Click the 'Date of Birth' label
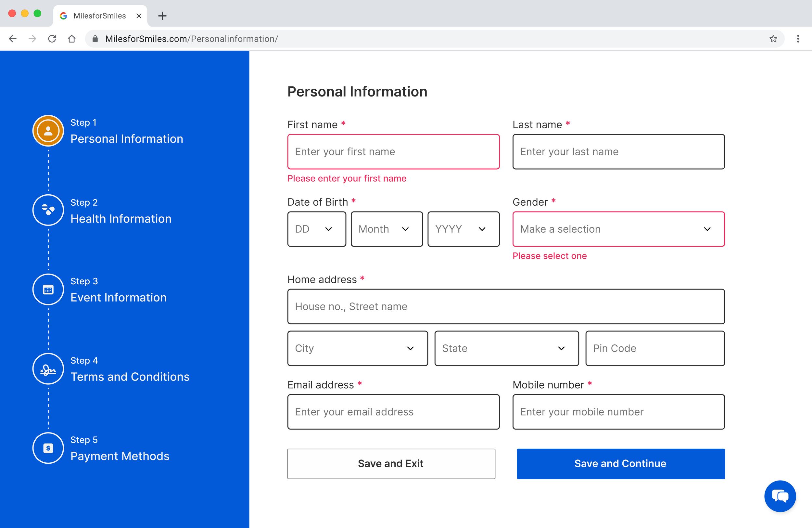The image size is (812, 528). click(x=318, y=202)
